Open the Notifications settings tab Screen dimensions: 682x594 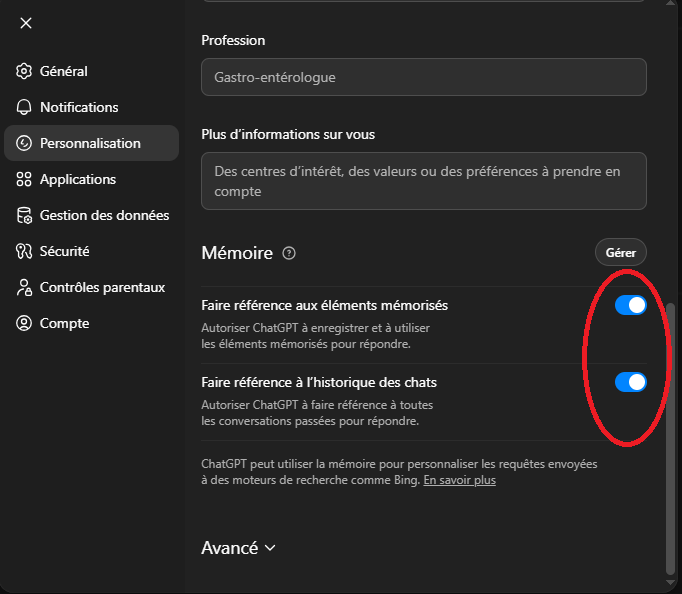pos(79,107)
